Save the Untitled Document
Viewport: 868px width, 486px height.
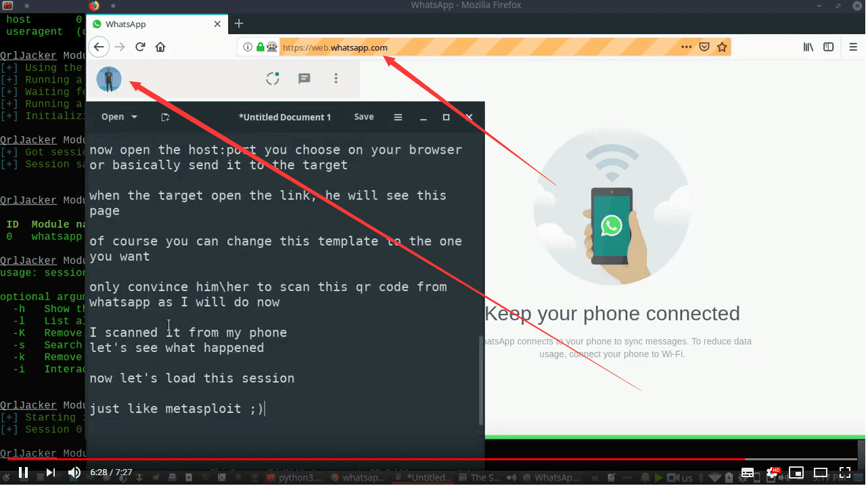pos(364,117)
